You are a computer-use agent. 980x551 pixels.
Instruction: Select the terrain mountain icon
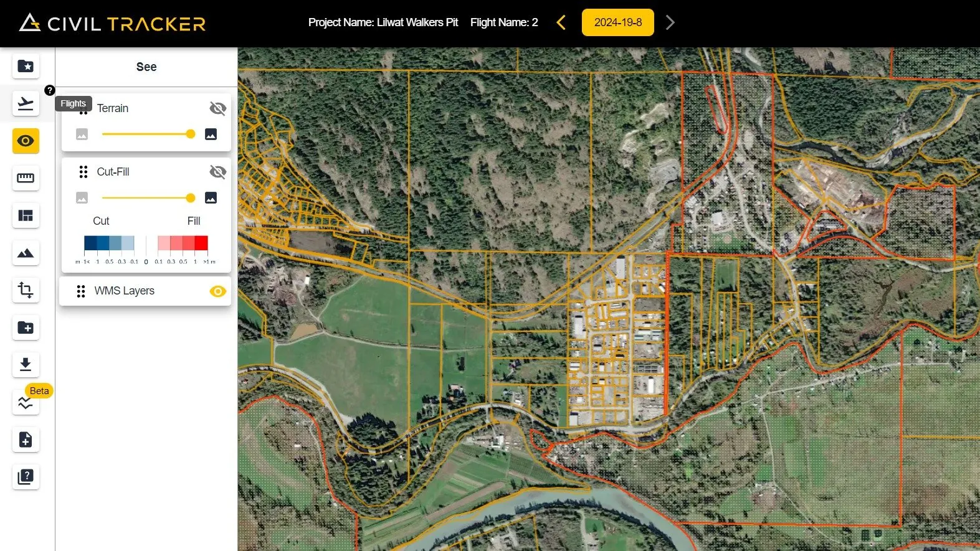(x=26, y=253)
